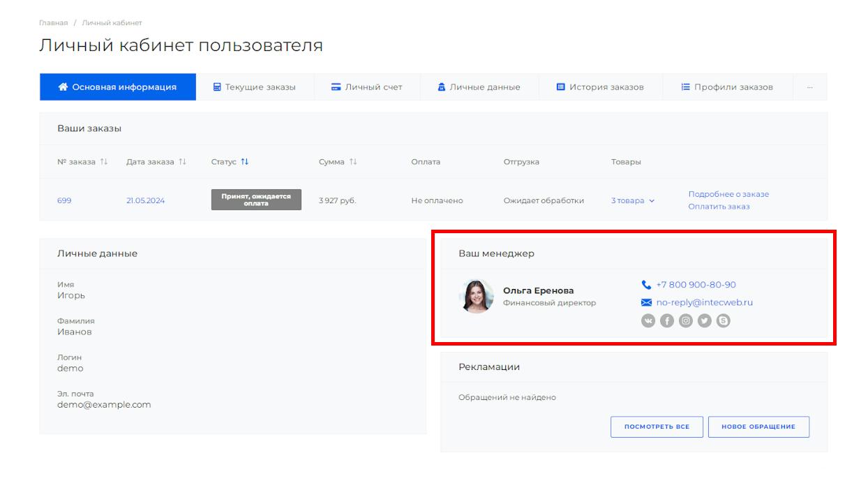Viewport: 868px width, 481px height.
Task: Toggle sort order on Сумма column
Action: [353, 162]
